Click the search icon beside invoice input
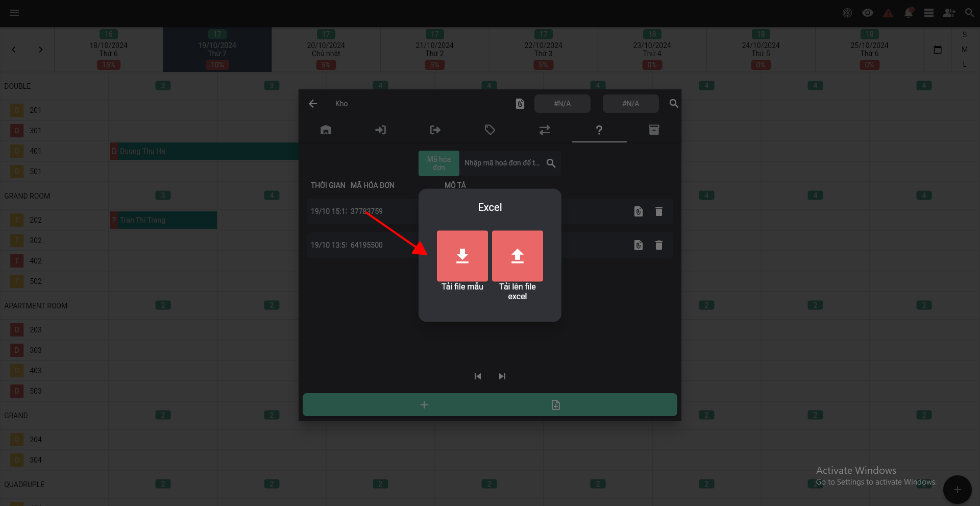The height and width of the screenshot is (506, 980). [x=551, y=163]
